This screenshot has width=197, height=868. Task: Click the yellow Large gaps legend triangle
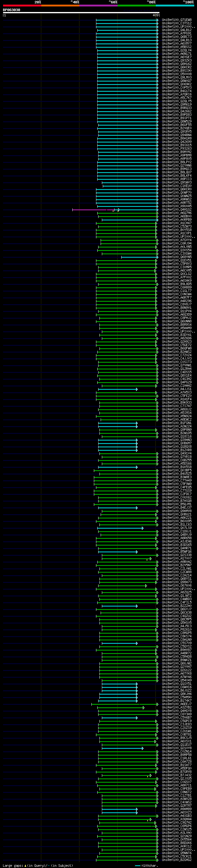[25, 865]
